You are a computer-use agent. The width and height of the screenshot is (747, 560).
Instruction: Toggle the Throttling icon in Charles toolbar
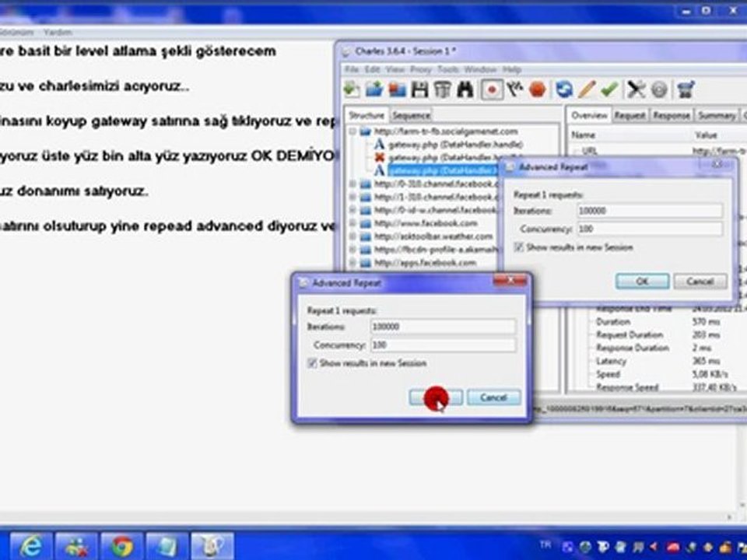tap(515, 89)
